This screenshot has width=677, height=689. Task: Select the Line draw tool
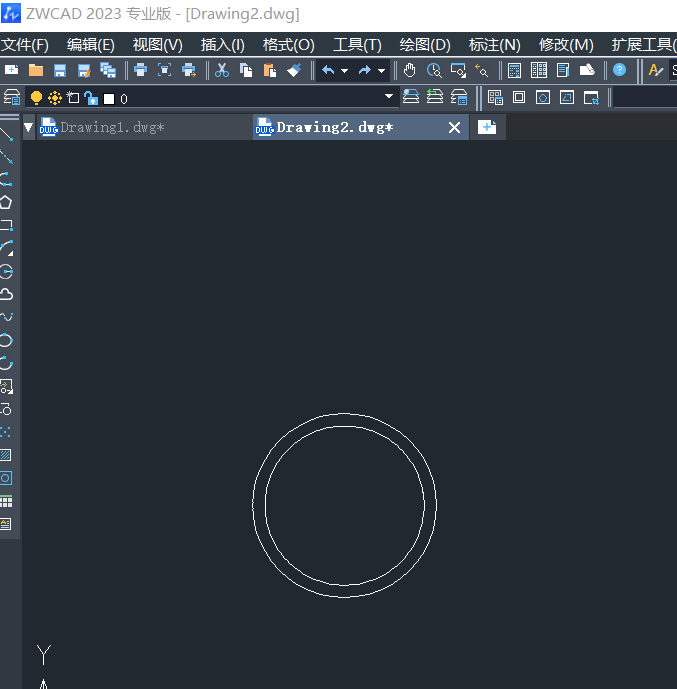(x=7, y=134)
